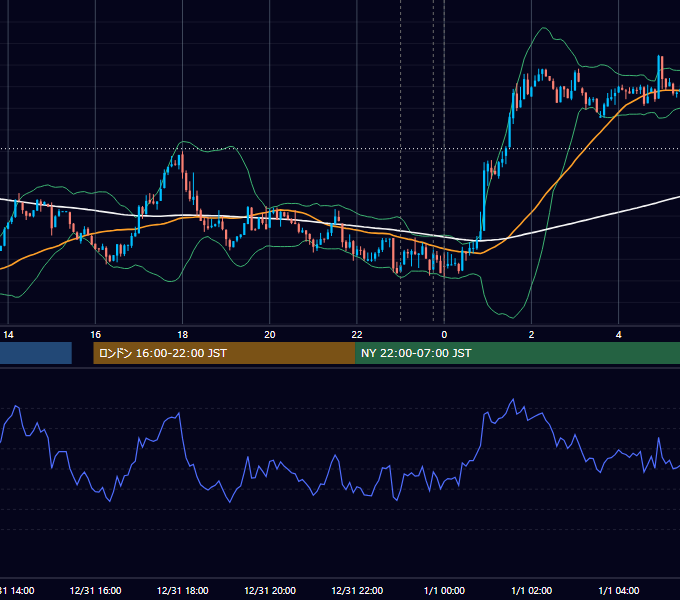
Task: Click the 22 hour label on the price chart axis
Action: pyautogui.click(x=356, y=335)
